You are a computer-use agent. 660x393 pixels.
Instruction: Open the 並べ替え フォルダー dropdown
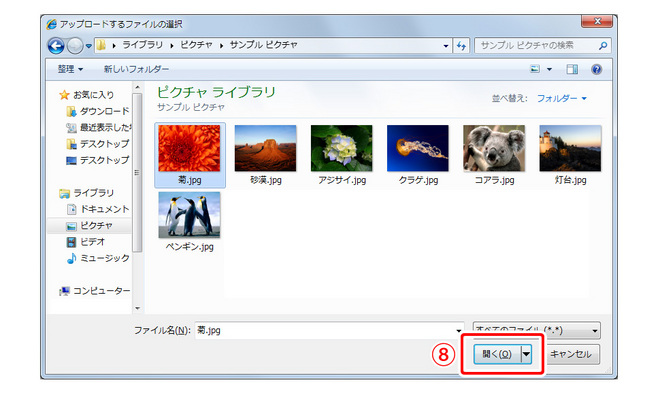pyautogui.click(x=562, y=98)
